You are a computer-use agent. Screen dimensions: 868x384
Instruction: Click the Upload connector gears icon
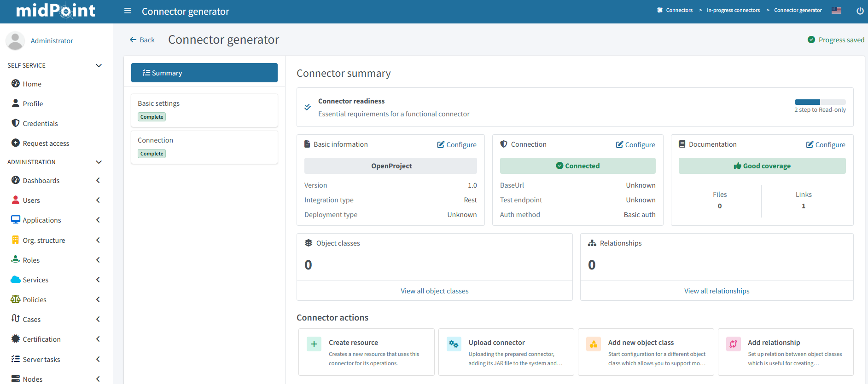click(x=454, y=344)
